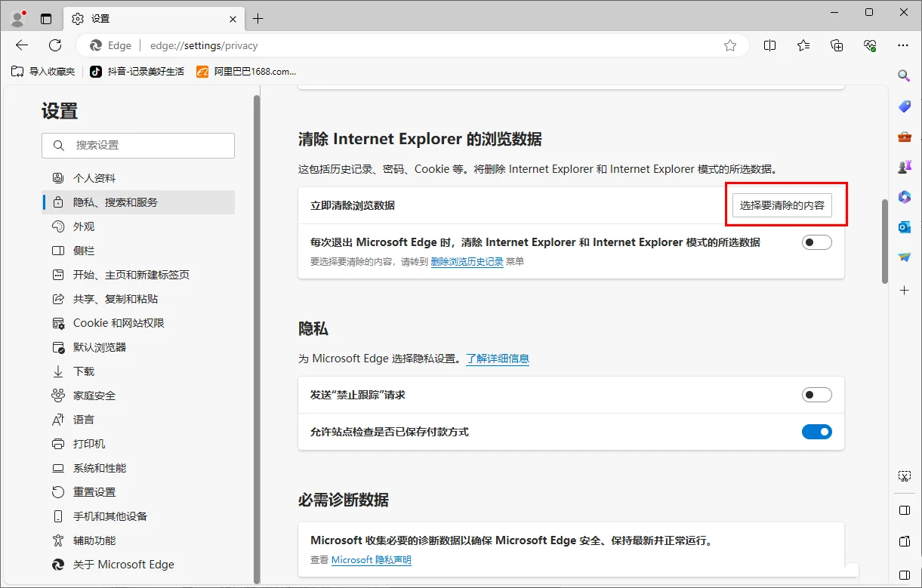The width and height of the screenshot is (922, 588).
Task: Open 语言 settings section
Action: (138, 420)
